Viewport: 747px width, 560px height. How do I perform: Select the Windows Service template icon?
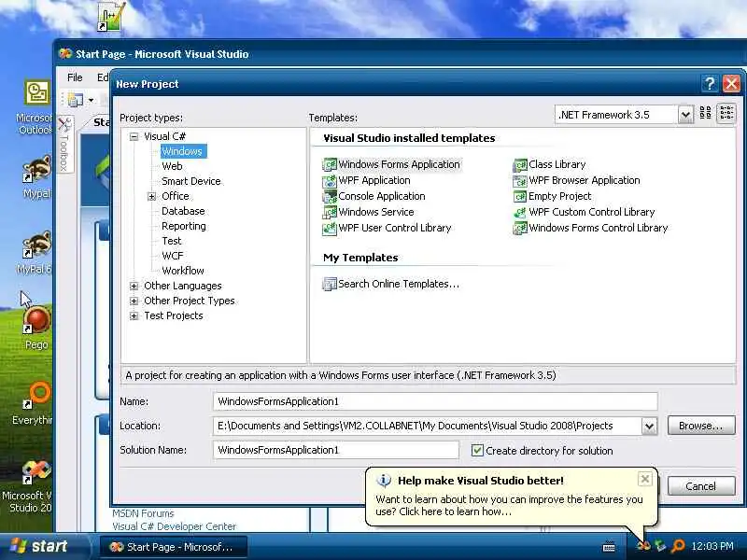pyautogui.click(x=330, y=213)
